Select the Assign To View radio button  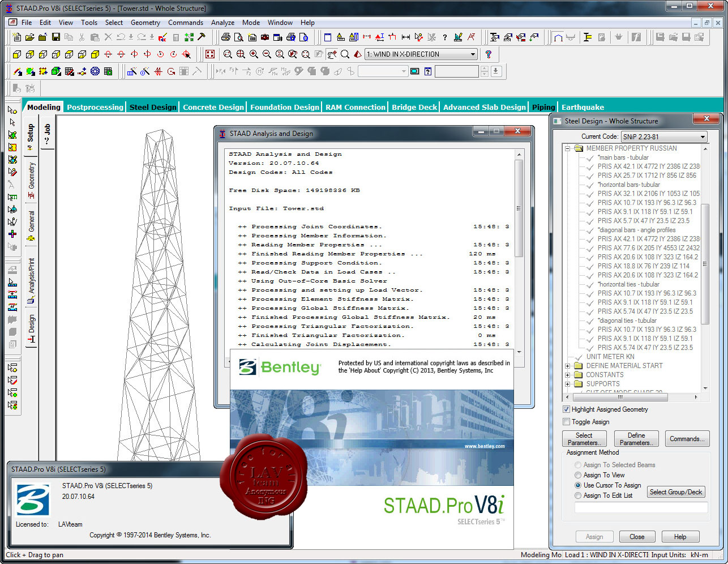point(578,475)
